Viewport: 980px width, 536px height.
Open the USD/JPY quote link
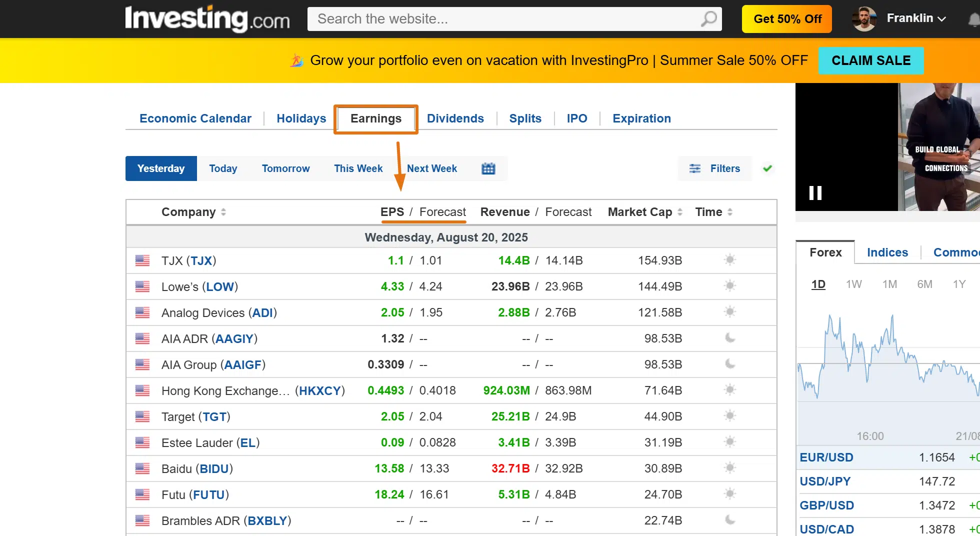pos(825,481)
